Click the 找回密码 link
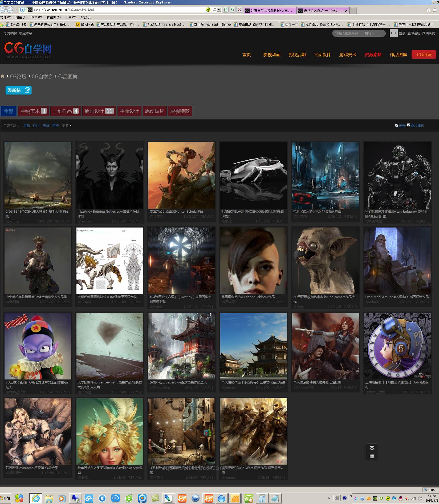Viewport: 439px width, 504px height. [x=428, y=33]
